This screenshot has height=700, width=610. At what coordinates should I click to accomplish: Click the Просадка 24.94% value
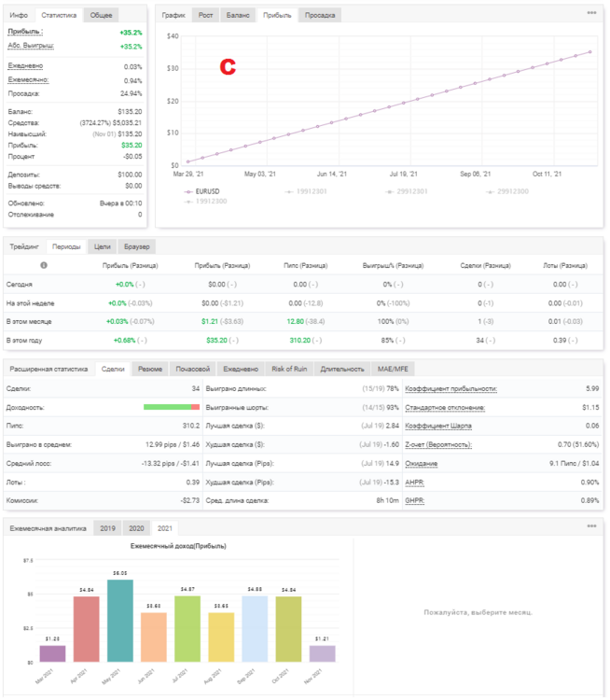(x=131, y=93)
